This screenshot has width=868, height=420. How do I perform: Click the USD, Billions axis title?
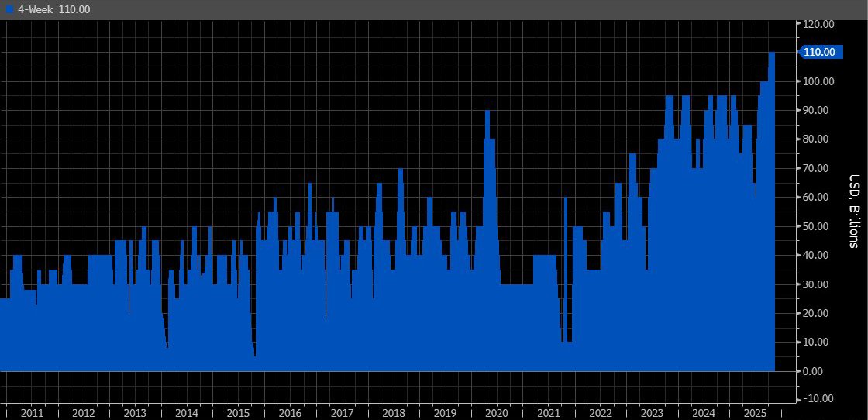point(853,211)
